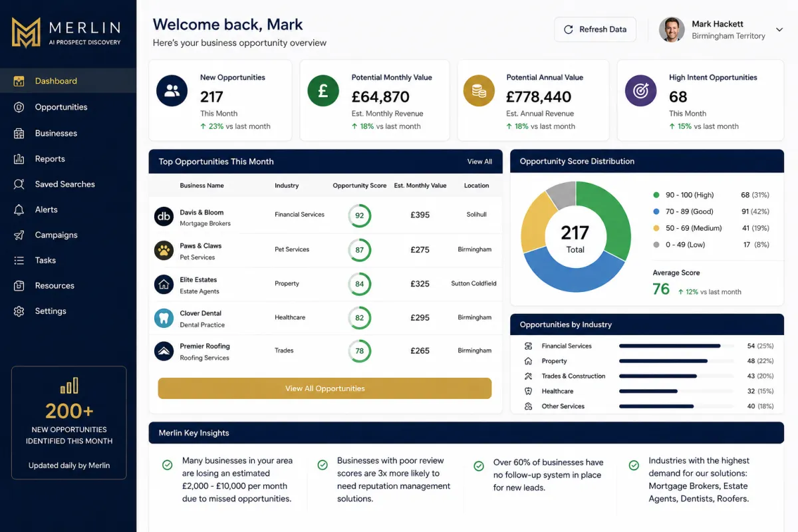
Task: Click the score 92 circular gauge
Action: (360, 215)
